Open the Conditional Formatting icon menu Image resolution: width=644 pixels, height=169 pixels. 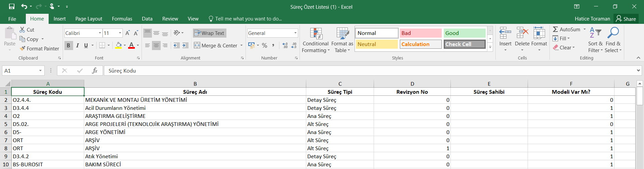[x=316, y=34]
